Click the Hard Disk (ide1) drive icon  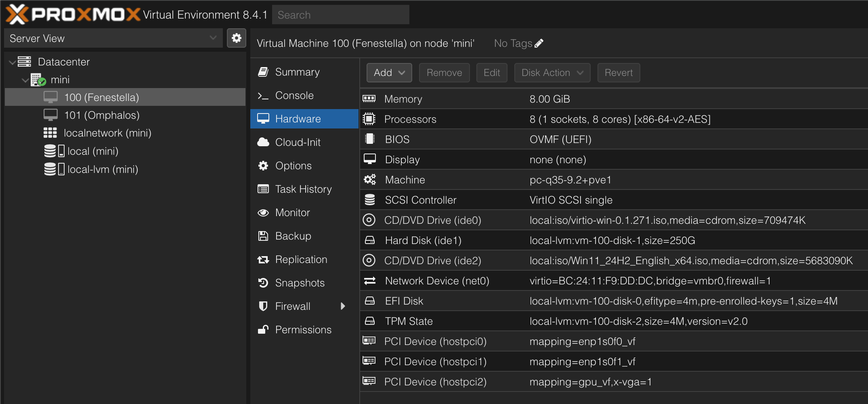(369, 240)
